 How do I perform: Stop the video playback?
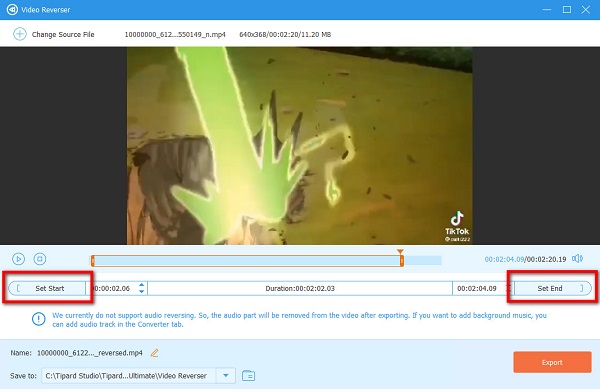click(40, 259)
